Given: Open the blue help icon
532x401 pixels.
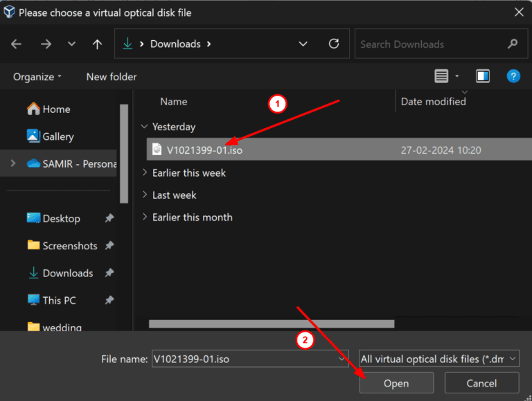Looking at the screenshot, I should pos(513,76).
